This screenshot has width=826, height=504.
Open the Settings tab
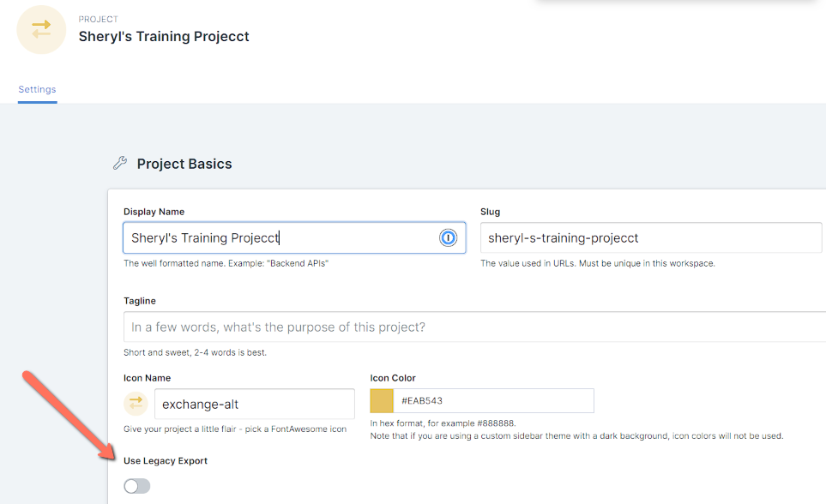37,89
